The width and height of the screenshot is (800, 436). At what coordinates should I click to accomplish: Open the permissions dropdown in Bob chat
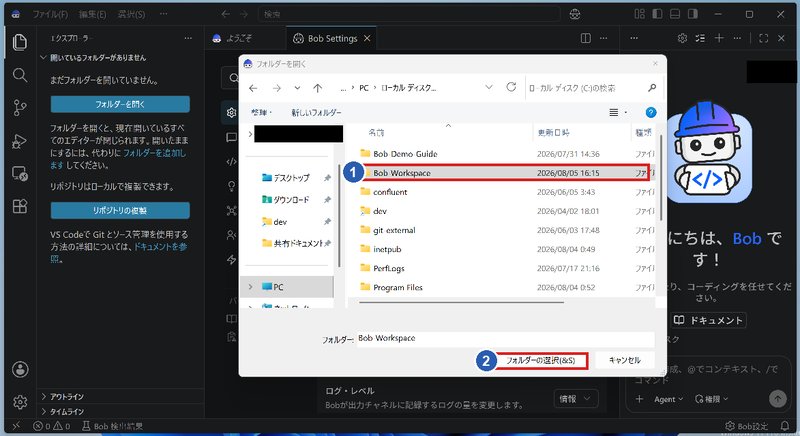711,399
